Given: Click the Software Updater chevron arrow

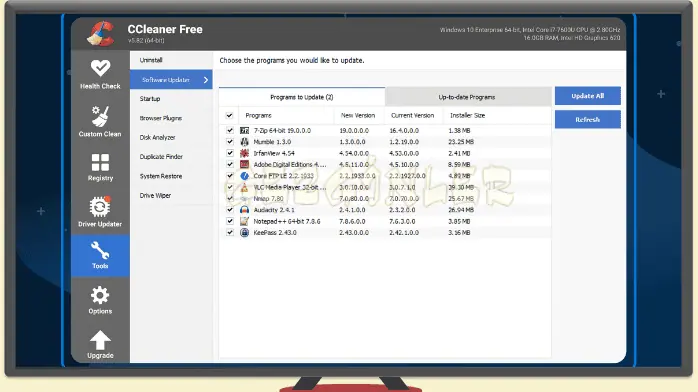Looking at the screenshot, I should pos(206,80).
